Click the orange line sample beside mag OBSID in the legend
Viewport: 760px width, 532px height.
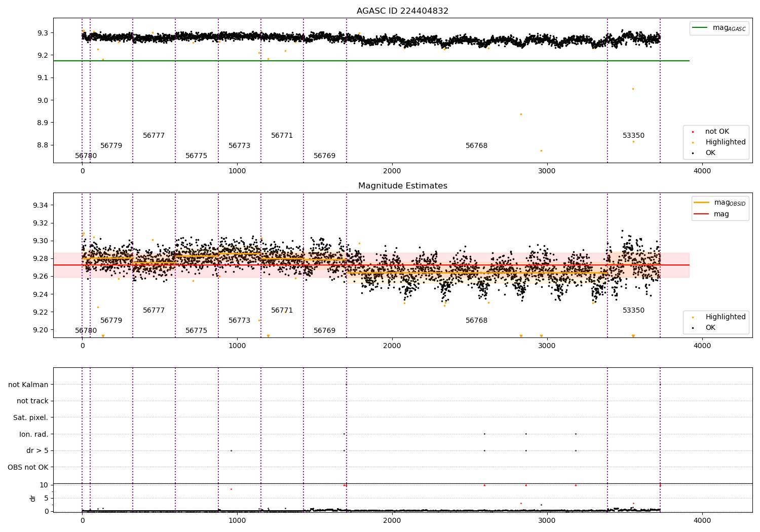click(702, 203)
